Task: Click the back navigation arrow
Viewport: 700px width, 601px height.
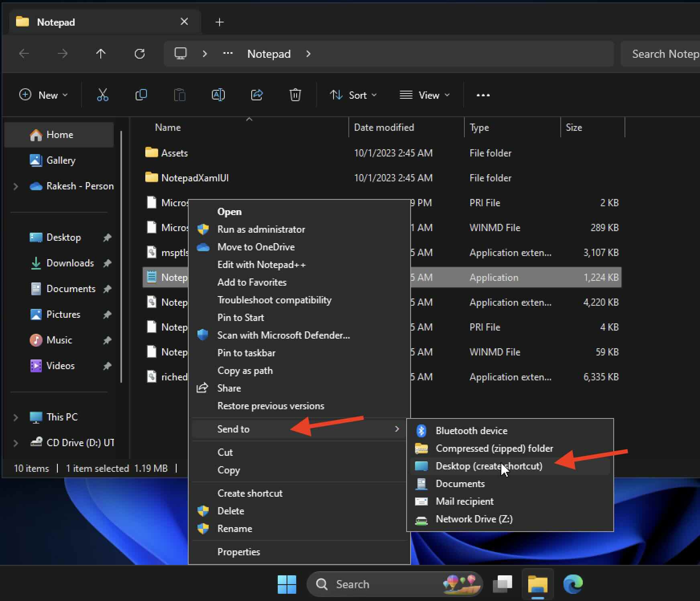Action: click(x=24, y=54)
